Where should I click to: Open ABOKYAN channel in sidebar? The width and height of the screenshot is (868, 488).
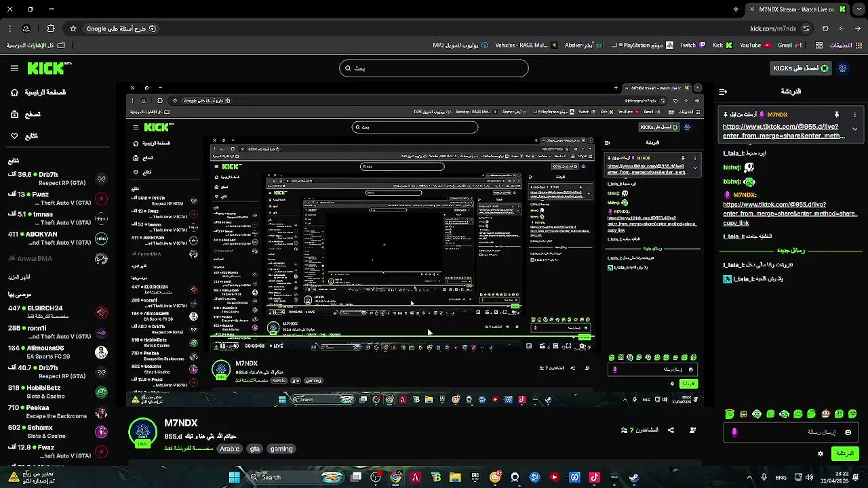[x=58, y=238]
